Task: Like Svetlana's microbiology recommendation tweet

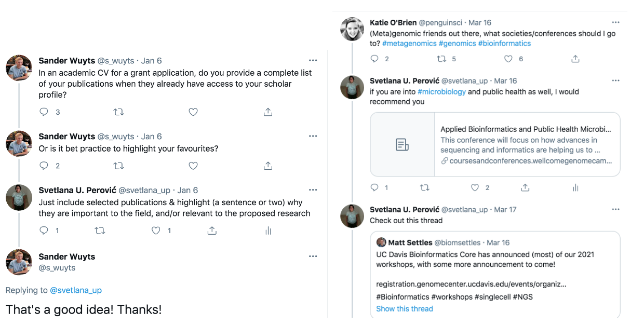Action: (475, 187)
